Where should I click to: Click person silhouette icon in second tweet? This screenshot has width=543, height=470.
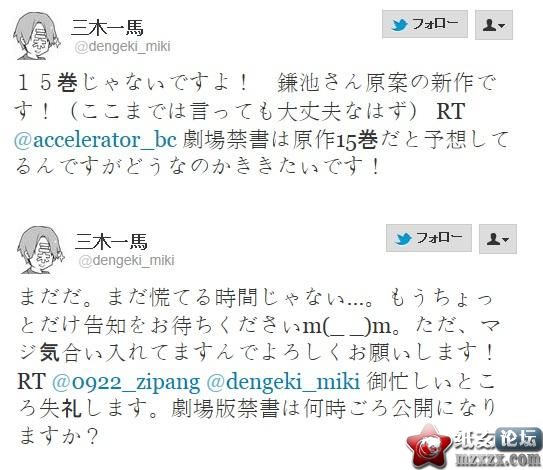coord(494,239)
